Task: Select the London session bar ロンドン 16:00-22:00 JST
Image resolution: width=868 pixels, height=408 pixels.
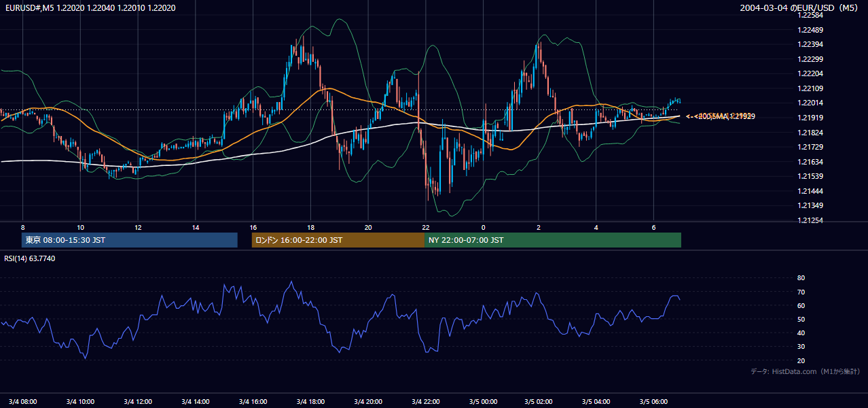Action: click(338, 240)
